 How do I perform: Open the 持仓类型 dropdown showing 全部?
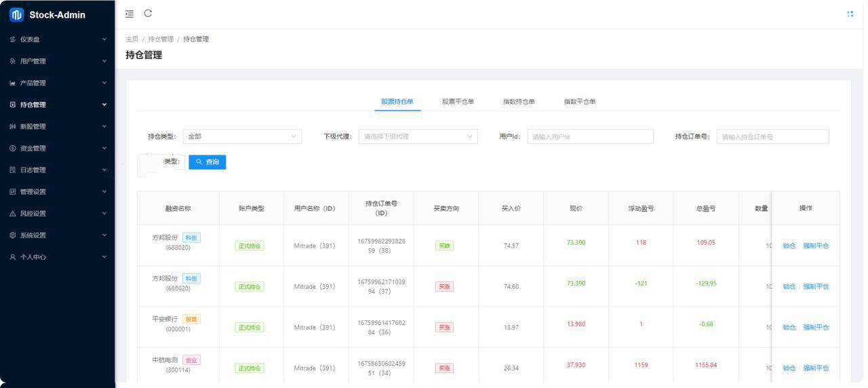tap(242, 136)
